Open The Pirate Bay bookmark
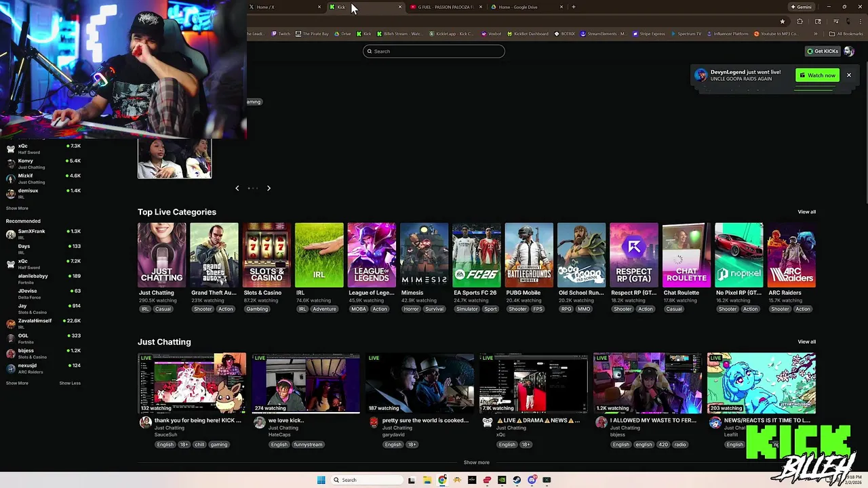The image size is (868, 488). point(312,34)
